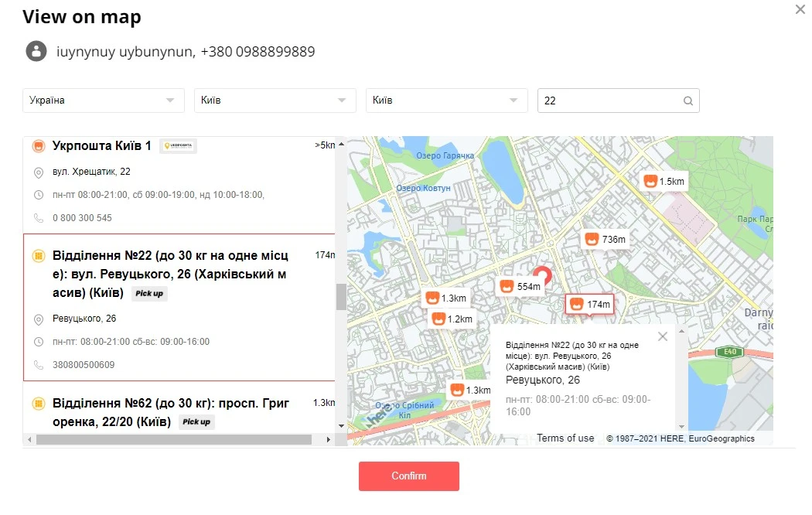Click left arrow of list horizontal scrollbar
812x515 pixels.
click(29, 439)
